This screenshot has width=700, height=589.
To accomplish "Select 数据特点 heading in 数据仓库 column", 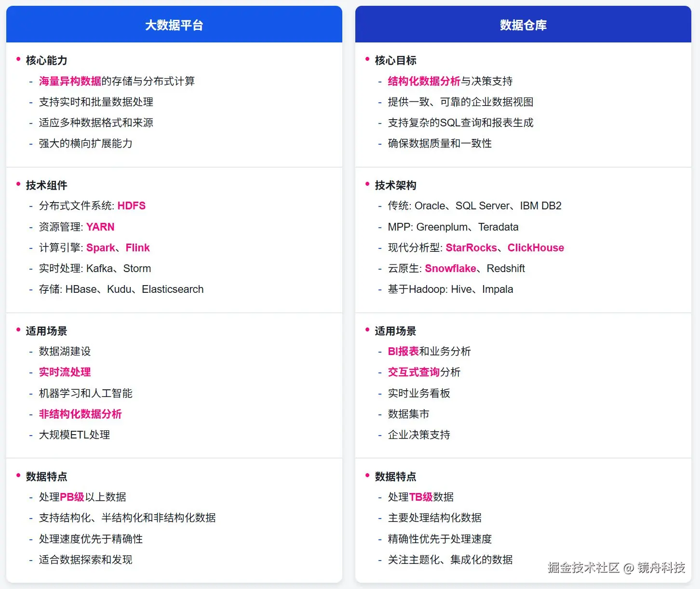I will pos(395,477).
